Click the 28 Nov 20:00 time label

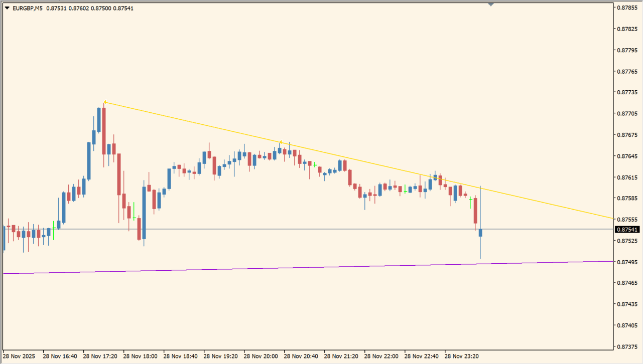[261, 356]
